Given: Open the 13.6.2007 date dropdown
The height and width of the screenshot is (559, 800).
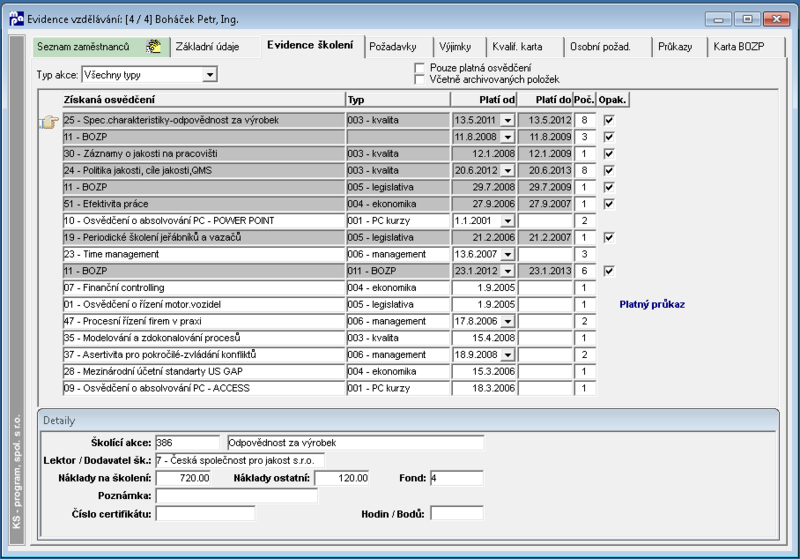Looking at the screenshot, I should click(508, 255).
